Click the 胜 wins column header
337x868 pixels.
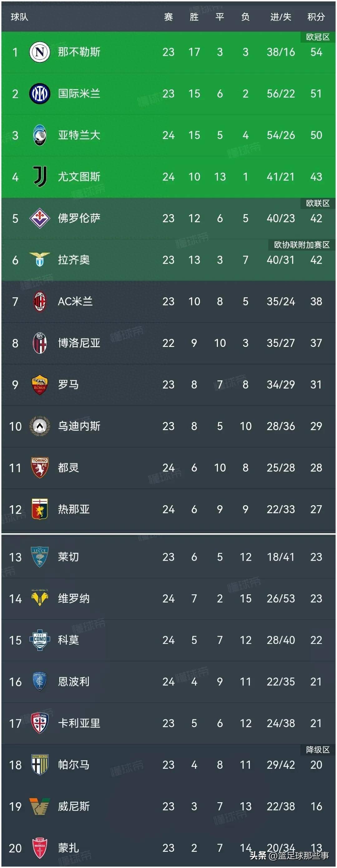194,17
